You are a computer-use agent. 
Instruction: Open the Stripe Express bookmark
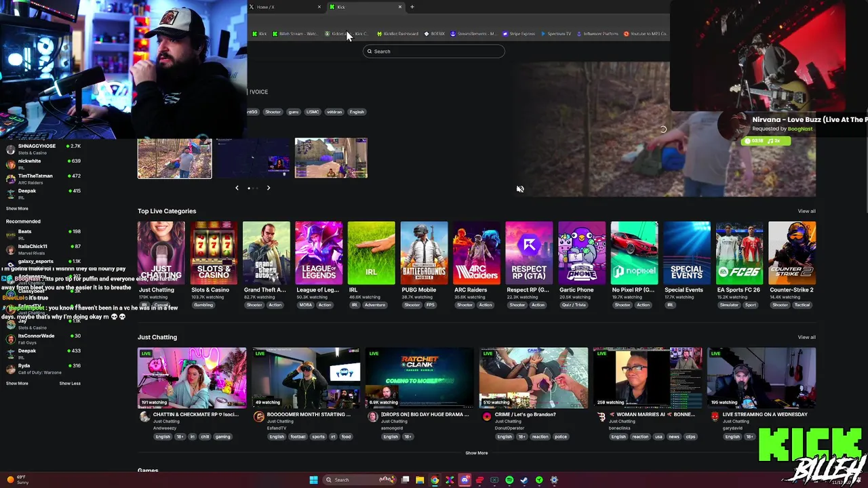pos(519,34)
